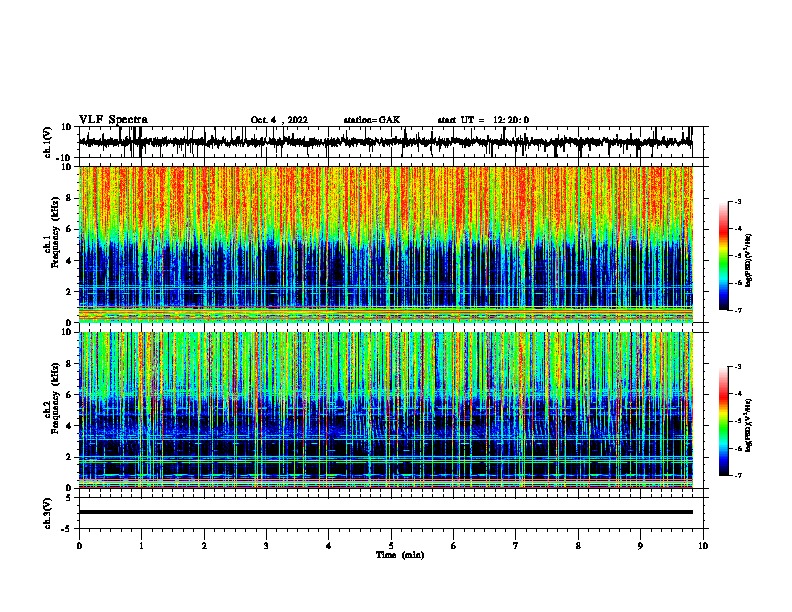The width and height of the screenshot is (792, 612).
Task: Click time axis tick label "6"
Action: (x=454, y=546)
